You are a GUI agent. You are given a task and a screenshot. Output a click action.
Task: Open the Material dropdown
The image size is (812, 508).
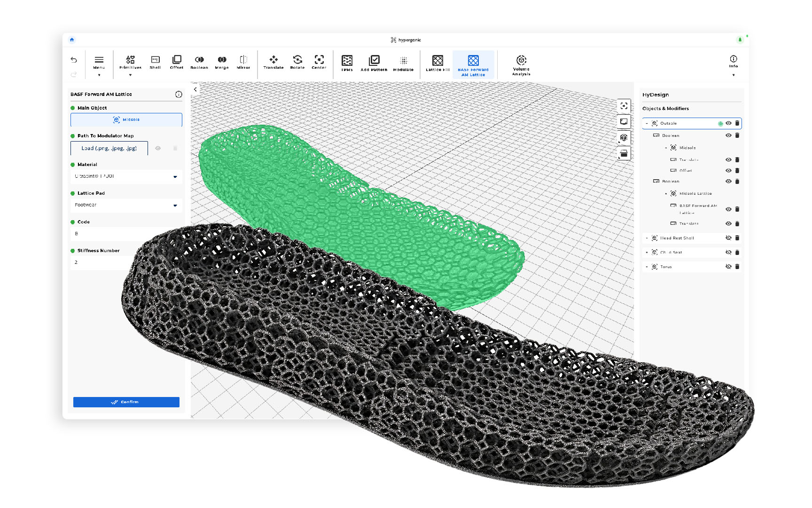pyautogui.click(x=126, y=176)
